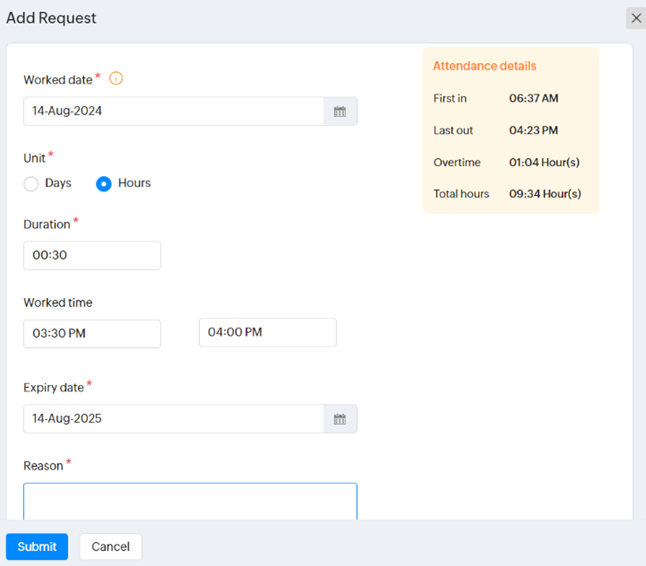Viewport: 646px width, 566px height.
Task: Click the First in label
Action: [x=450, y=98]
